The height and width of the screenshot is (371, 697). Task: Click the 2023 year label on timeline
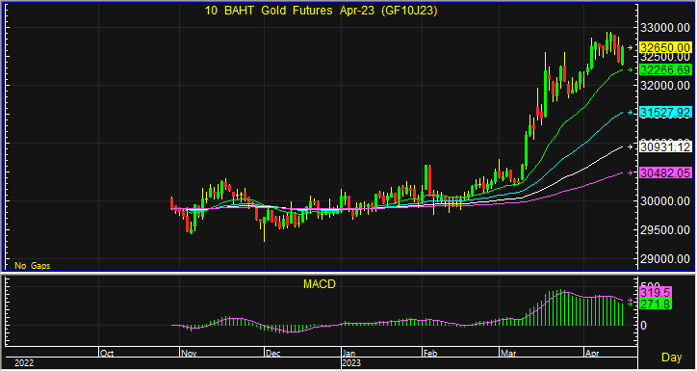(352, 363)
